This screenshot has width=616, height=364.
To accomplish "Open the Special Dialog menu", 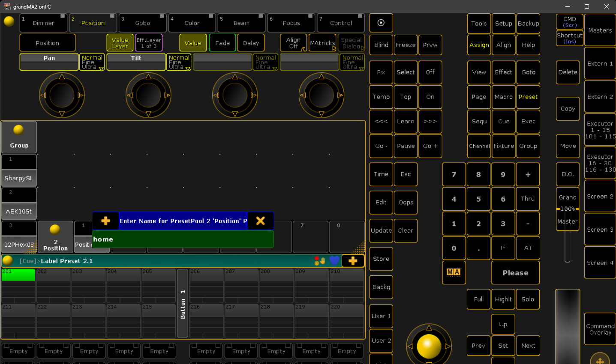I will pos(351,43).
